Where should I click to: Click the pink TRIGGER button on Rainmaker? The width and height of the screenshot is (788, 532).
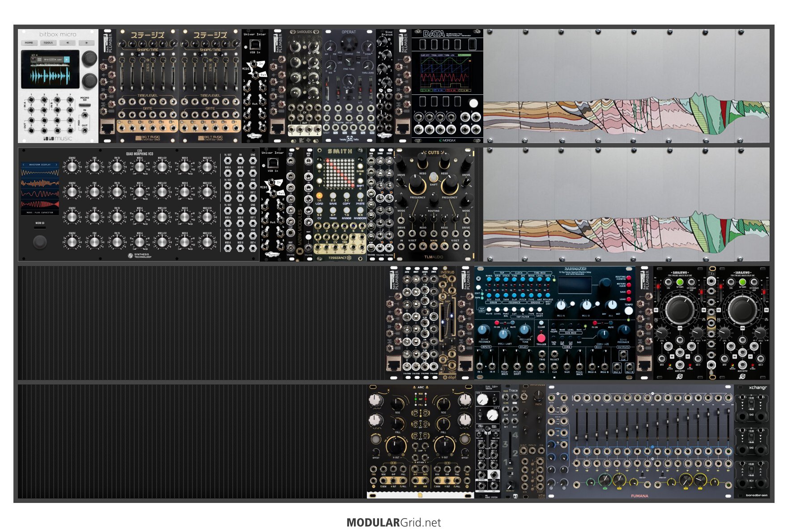(541, 338)
